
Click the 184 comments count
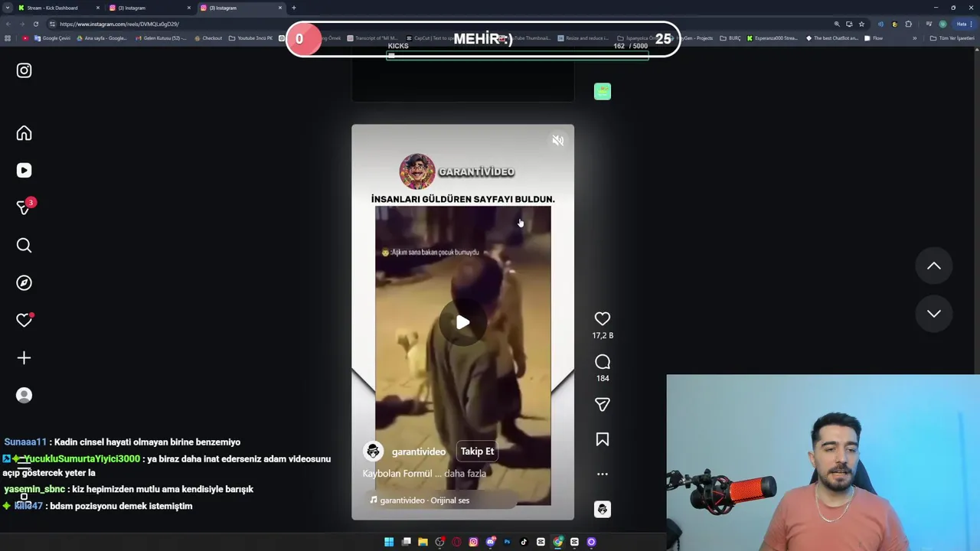click(603, 378)
